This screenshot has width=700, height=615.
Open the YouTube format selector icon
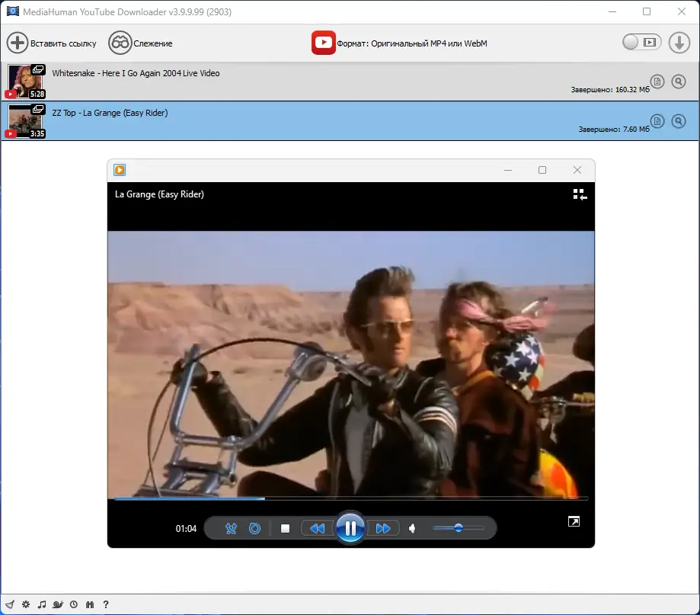[323, 43]
